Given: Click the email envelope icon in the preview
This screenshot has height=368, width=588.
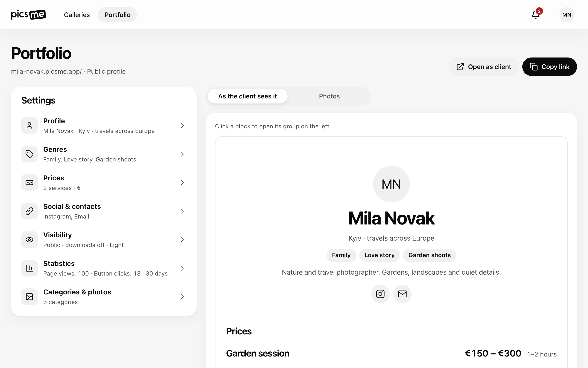Looking at the screenshot, I should (402, 294).
